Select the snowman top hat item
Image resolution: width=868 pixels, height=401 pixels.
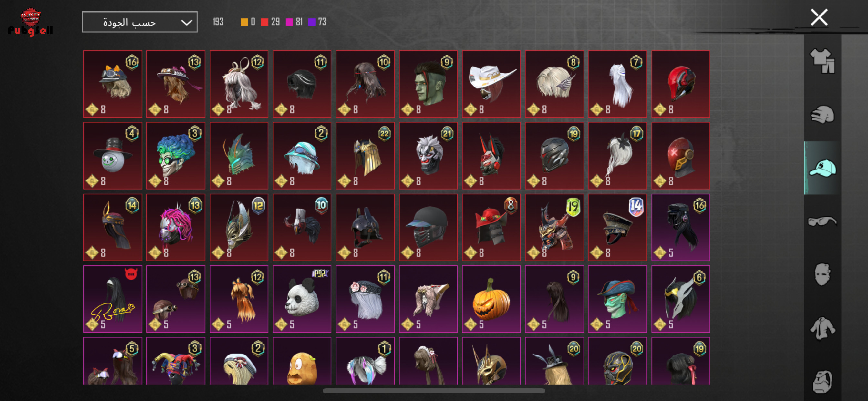click(113, 156)
